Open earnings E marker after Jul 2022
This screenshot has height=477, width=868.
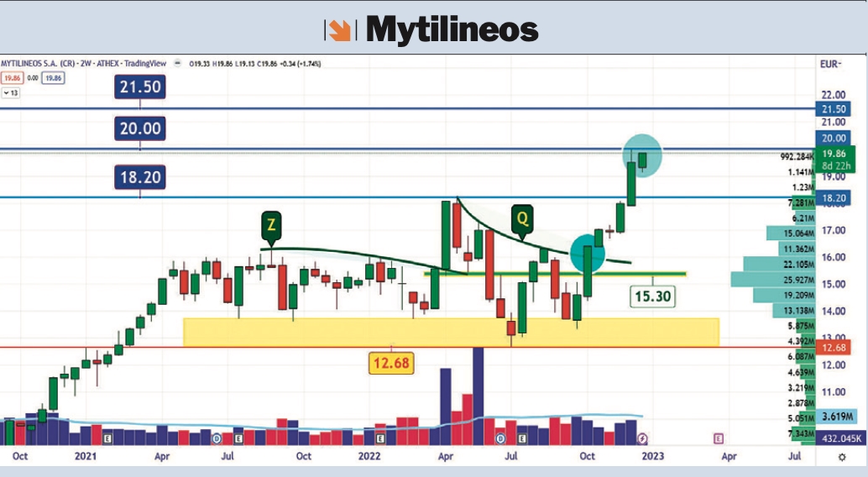click(522, 438)
